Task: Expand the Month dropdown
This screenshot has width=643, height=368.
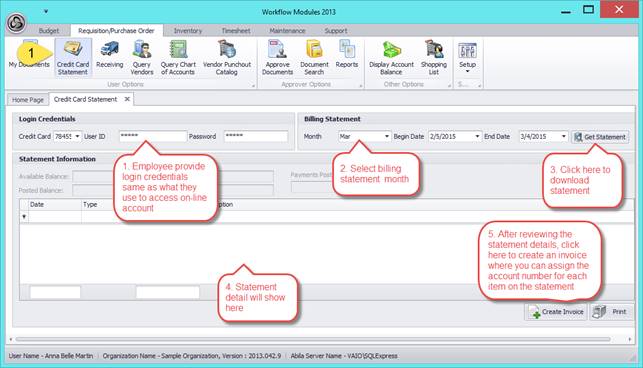Action: coord(387,136)
